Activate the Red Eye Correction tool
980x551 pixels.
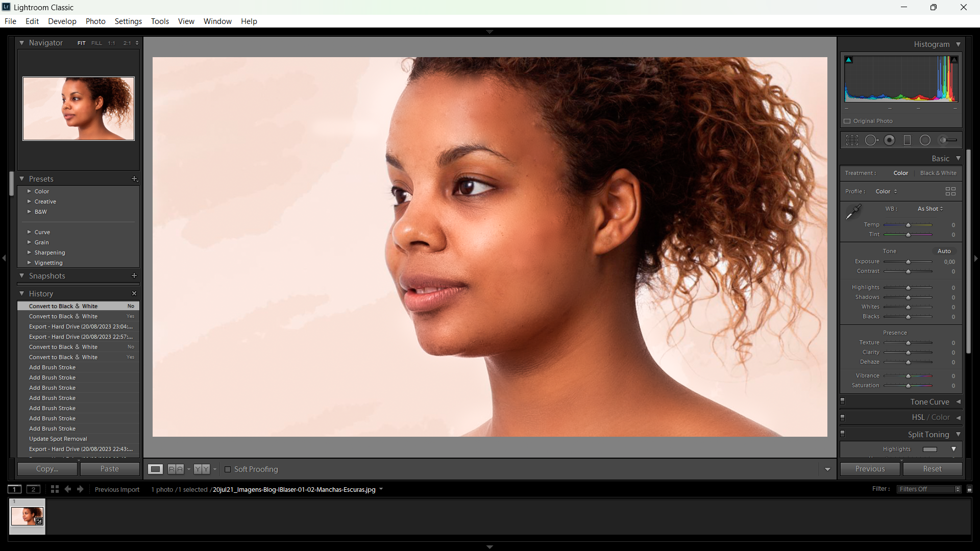pos(889,140)
